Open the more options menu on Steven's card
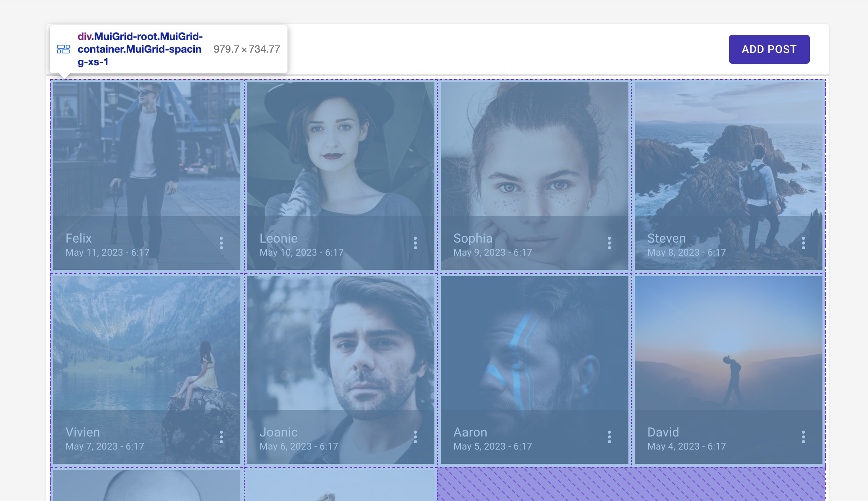The width and height of the screenshot is (868, 501). click(803, 243)
